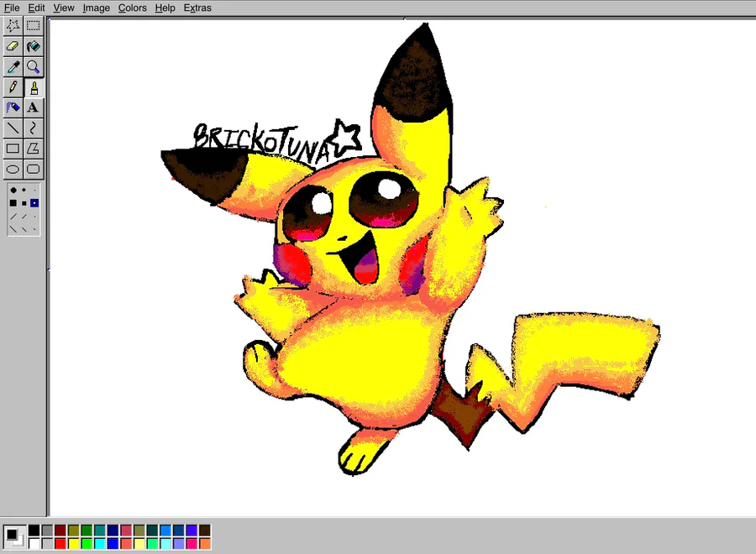Open the File menu
The image size is (756, 554).
[12, 8]
